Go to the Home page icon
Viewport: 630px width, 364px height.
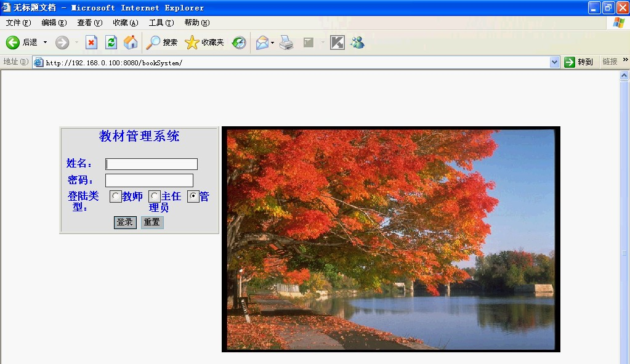[131, 42]
